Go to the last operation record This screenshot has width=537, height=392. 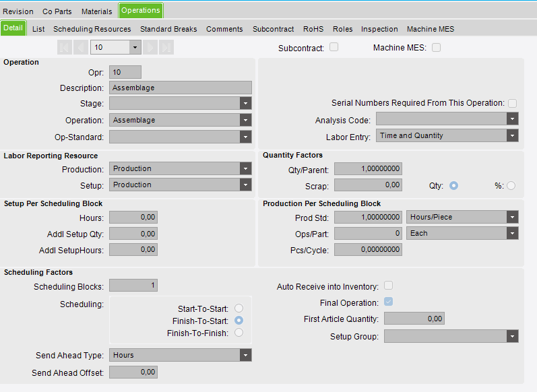click(x=166, y=47)
